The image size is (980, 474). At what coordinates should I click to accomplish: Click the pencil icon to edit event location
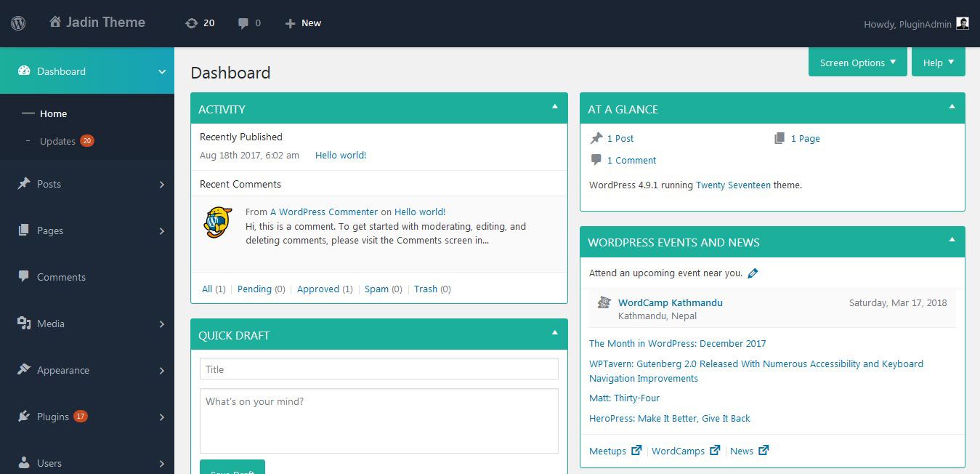(x=753, y=273)
